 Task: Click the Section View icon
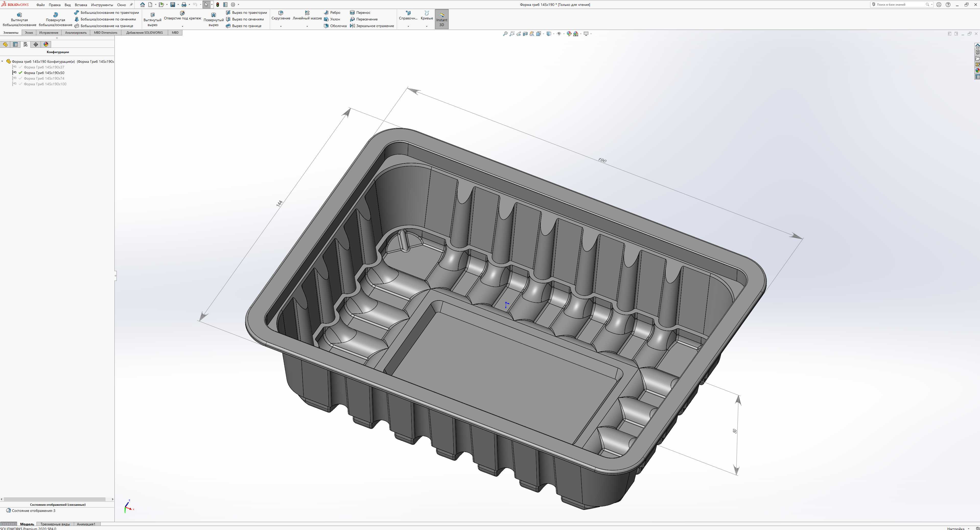coord(525,34)
